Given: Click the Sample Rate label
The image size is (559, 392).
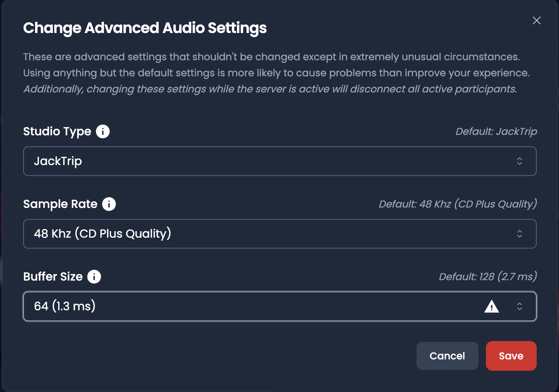Looking at the screenshot, I should click(x=60, y=204).
